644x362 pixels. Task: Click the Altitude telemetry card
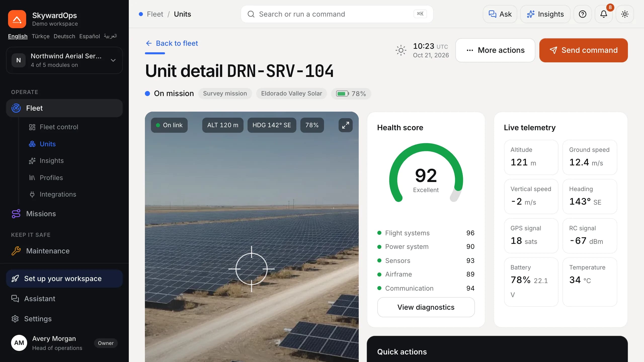point(531,157)
